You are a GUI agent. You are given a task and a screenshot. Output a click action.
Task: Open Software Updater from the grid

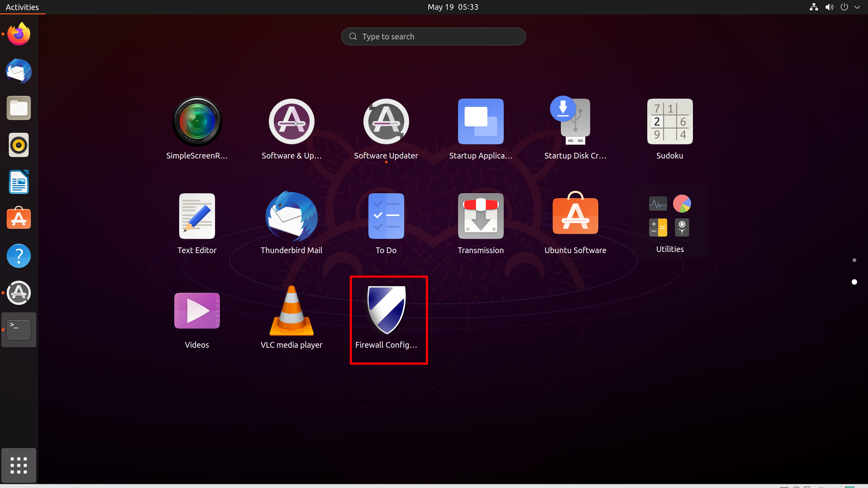click(x=386, y=122)
